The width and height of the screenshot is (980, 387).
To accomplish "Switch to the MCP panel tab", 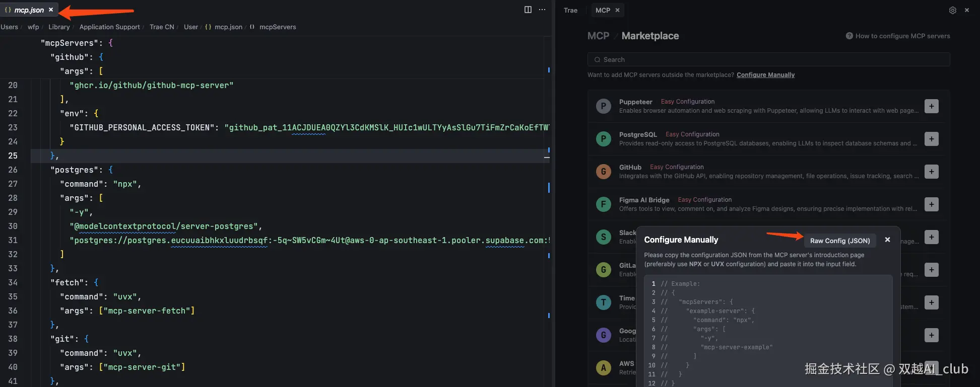I will coord(603,10).
